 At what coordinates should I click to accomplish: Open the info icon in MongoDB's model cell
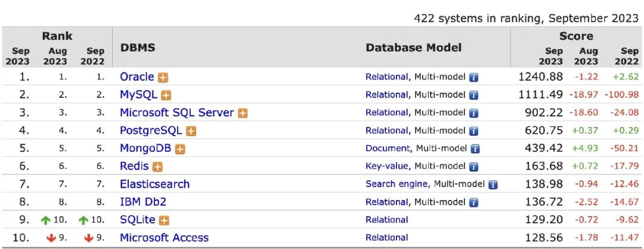pyautogui.click(x=475, y=149)
